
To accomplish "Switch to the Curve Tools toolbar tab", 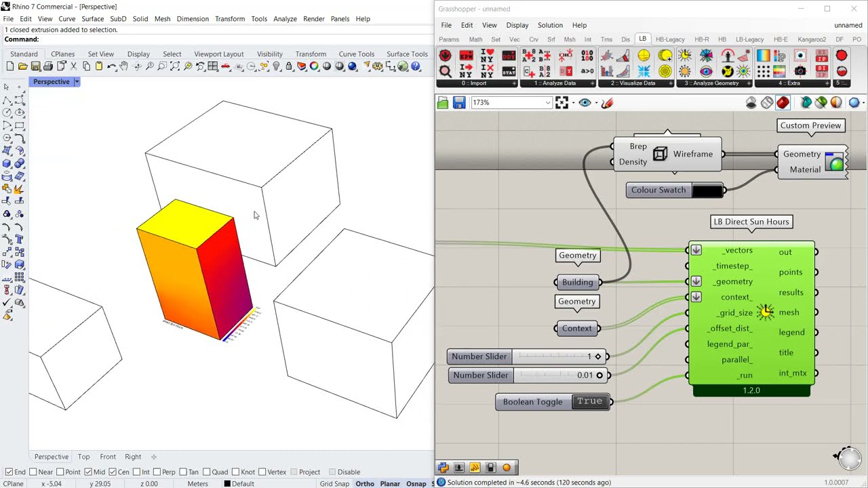I will click(x=356, y=54).
